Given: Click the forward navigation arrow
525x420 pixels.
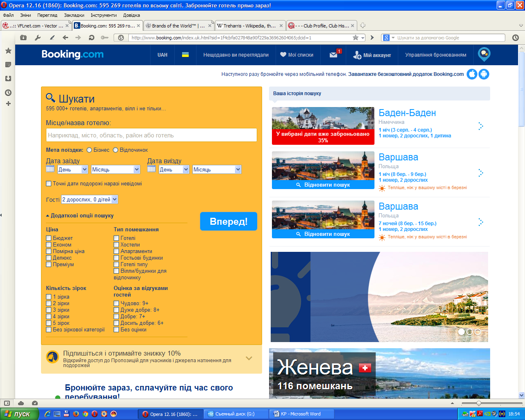Looking at the screenshot, I should tap(78, 37).
